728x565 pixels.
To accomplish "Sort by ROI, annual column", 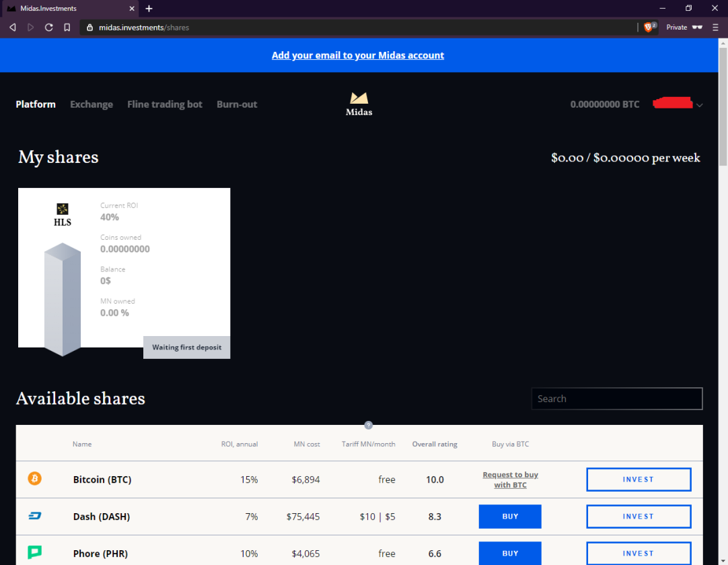I will 239,444.
